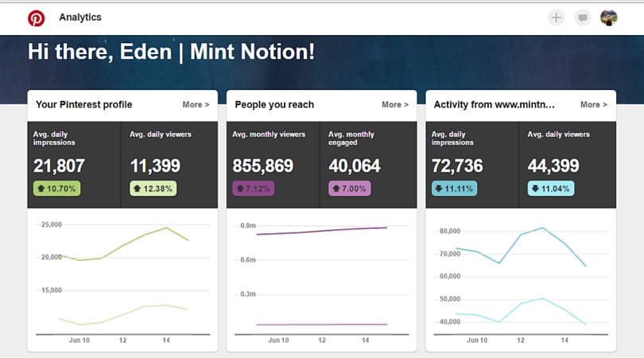Click More on Your Pinterest profile card
644x358 pixels.
[196, 105]
